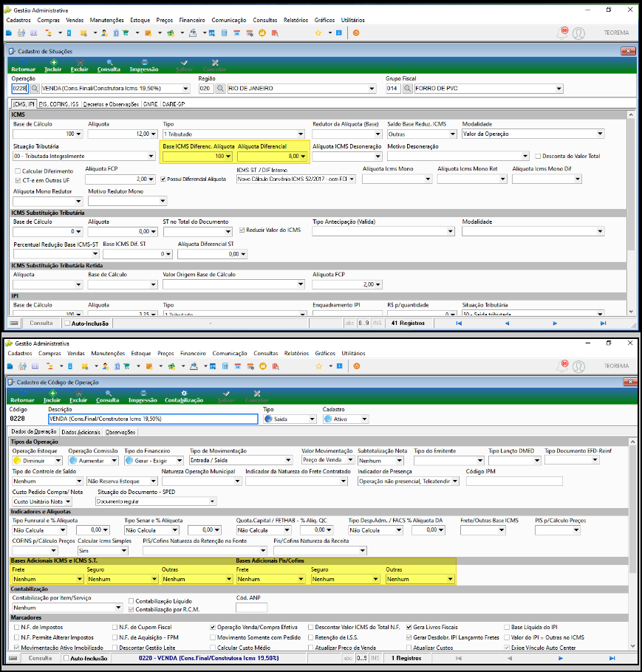Go to next record in Cadastro de Situações
The image size is (642, 672).
coord(555,323)
